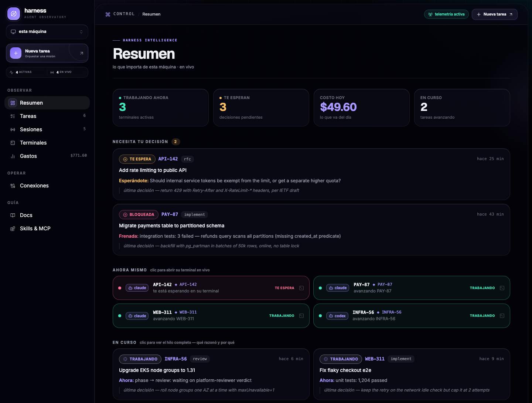Click the '4 EN VIVO' counter
This screenshot has height=403, width=532.
click(61, 72)
